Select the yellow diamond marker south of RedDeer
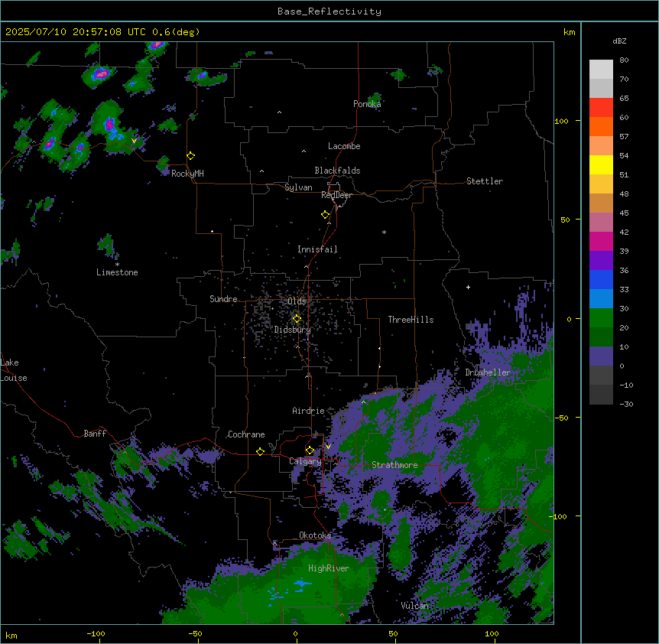Viewport: 659px width, 644px height. [326, 215]
